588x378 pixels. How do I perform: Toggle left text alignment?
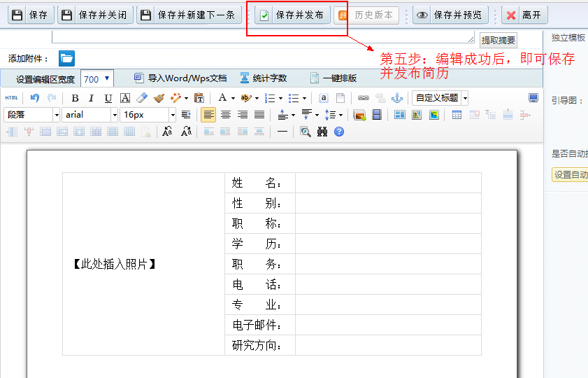[x=208, y=115]
